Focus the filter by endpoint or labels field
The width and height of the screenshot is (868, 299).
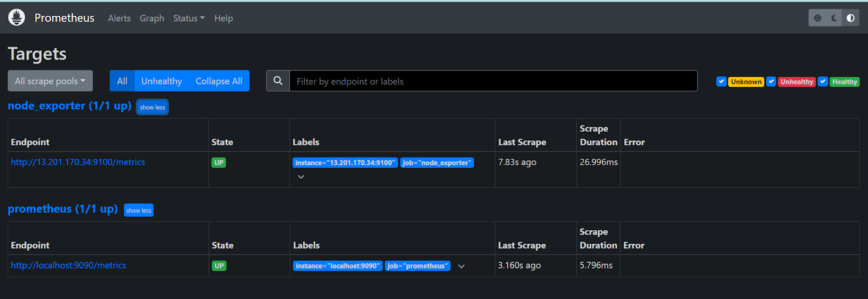point(493,81)
